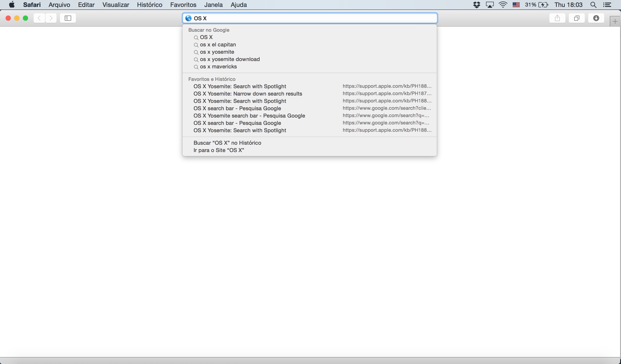Add a new tab with the plus button
The height and width of the screenshot is (364, 621).
[x=615, y=21]
